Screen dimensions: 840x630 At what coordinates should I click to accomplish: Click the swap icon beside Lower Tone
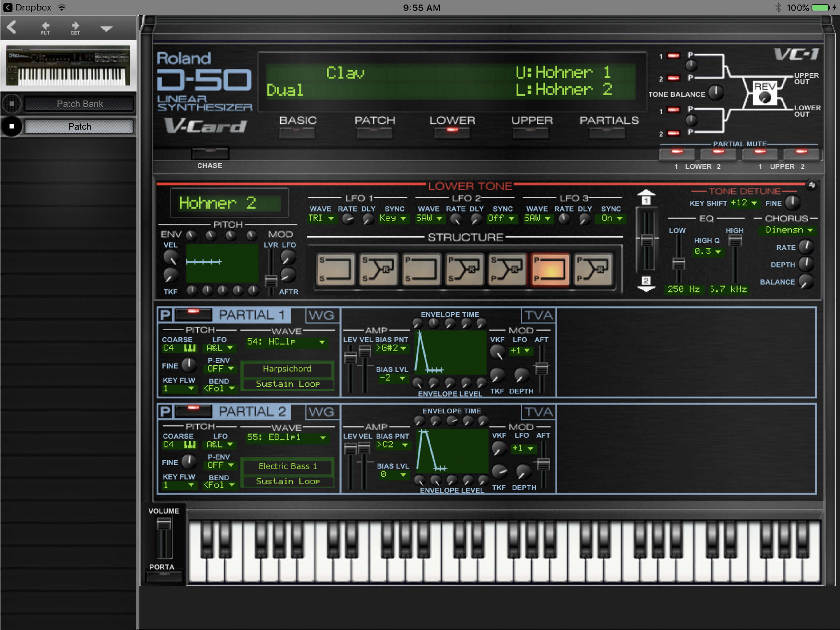[x=811, y=185]
